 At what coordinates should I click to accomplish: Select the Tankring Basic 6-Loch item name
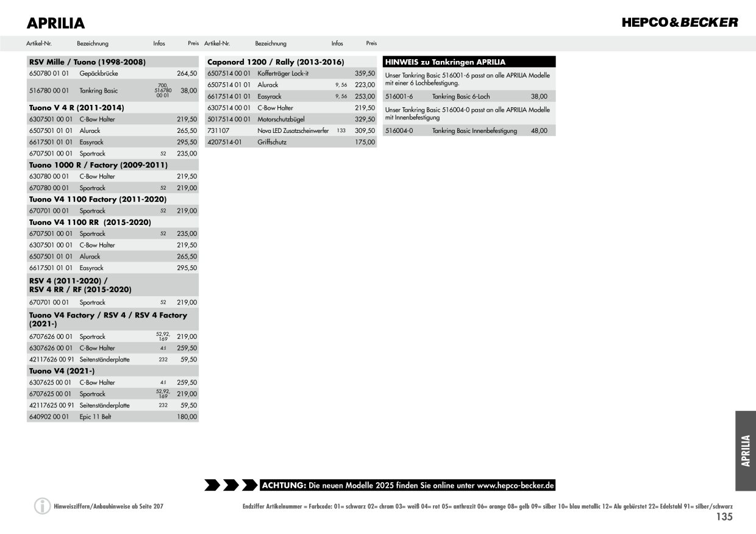click(x=461, y=96)
